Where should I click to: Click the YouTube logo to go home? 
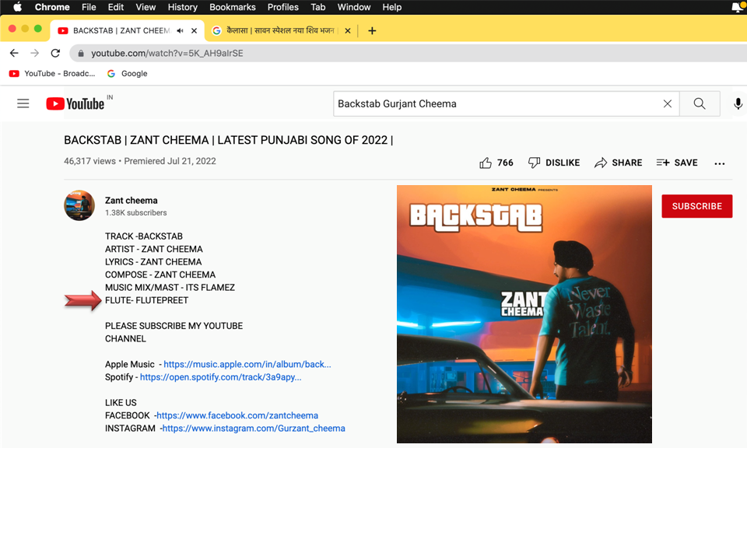[x=75, y=103]
